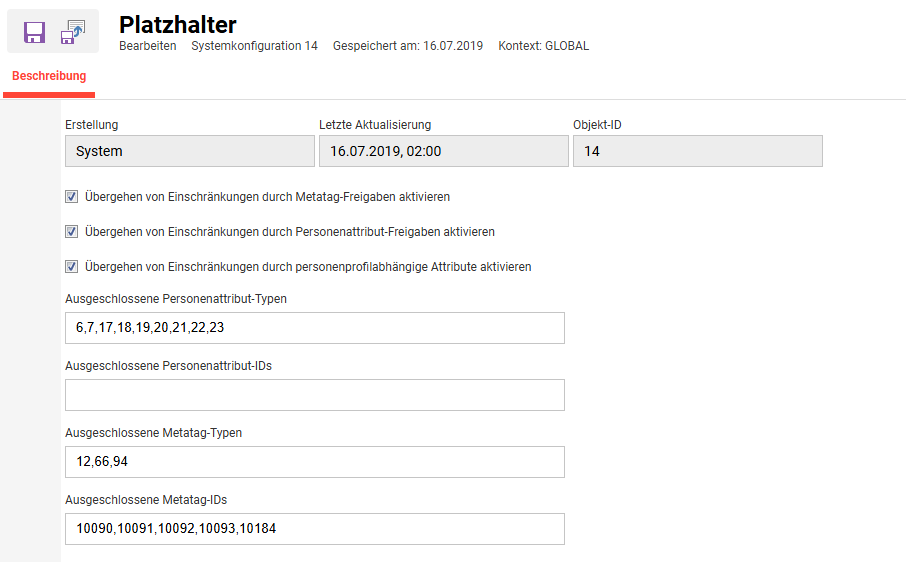Toggle the Personenattribut-Freigaben override checkbox

pos(71,232)
